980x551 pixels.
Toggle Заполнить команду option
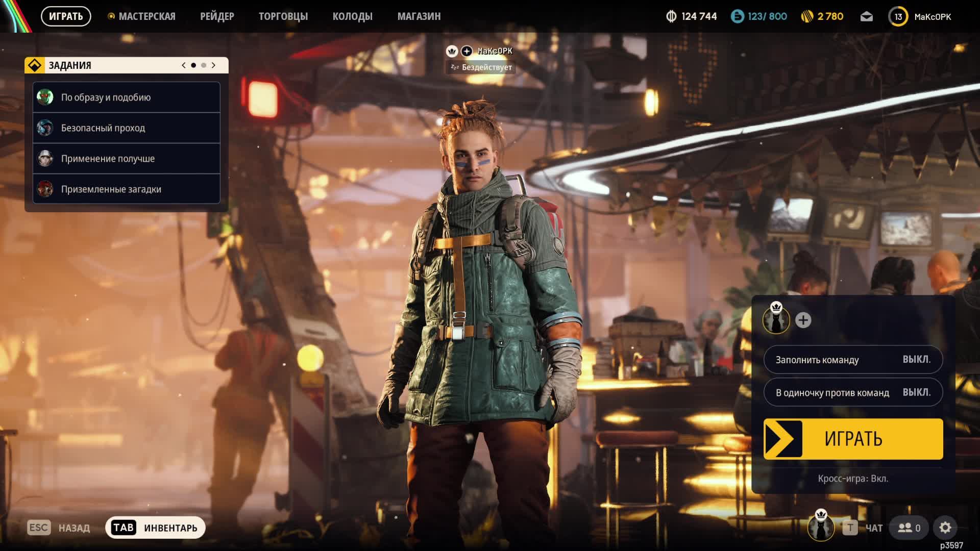click(x=853, y=360)
